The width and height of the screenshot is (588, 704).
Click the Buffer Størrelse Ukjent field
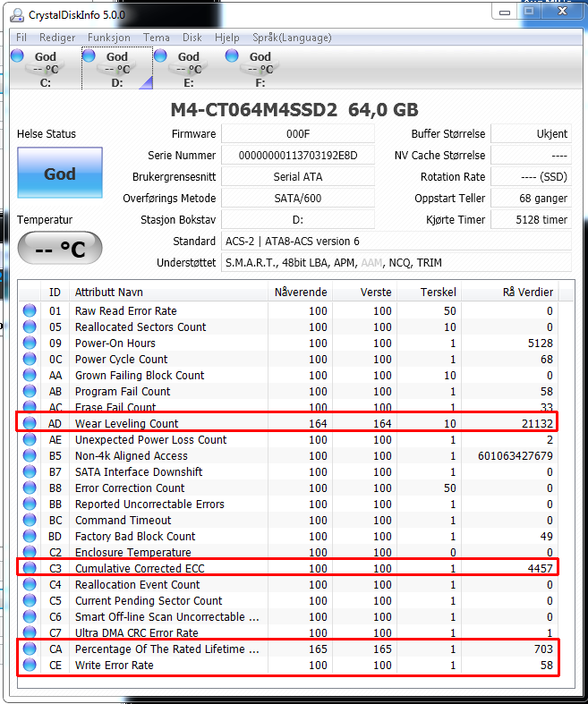(531, 134)
